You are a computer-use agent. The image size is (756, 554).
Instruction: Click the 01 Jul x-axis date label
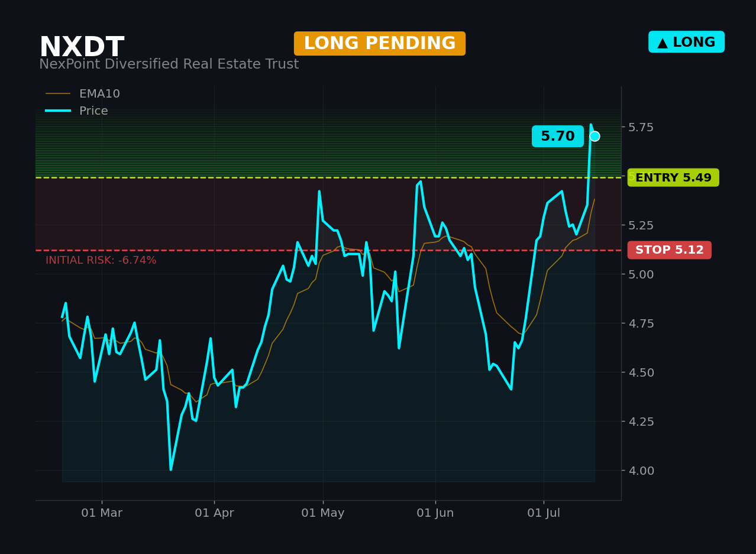click(544, 513)
